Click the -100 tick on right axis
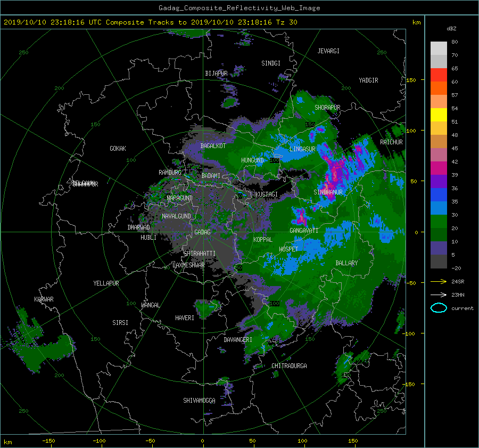 tap(410, 333)
